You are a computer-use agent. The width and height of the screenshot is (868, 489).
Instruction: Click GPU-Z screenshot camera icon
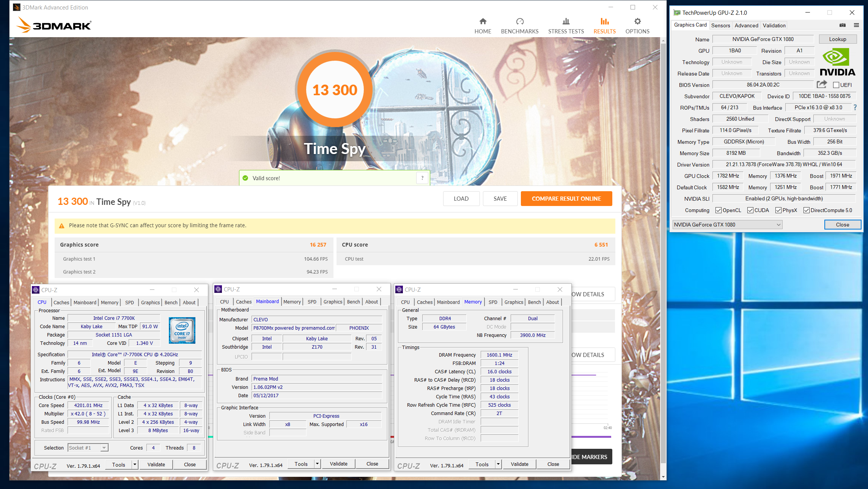click(842, 25)
